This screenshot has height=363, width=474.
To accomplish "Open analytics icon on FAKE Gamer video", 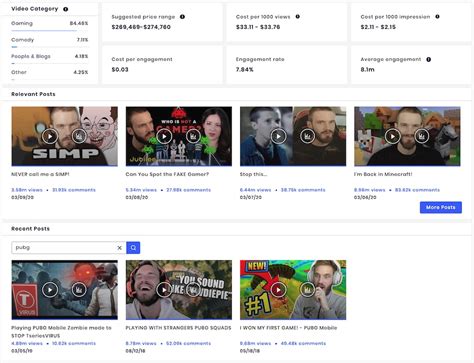I will [193, 136].
